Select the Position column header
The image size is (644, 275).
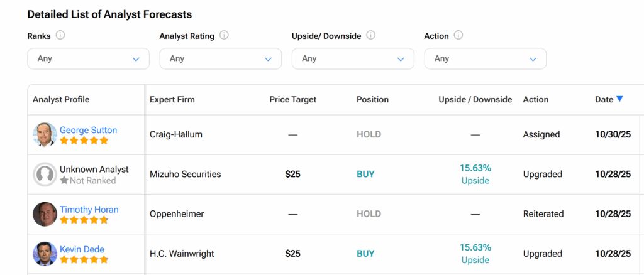point(372,99)
